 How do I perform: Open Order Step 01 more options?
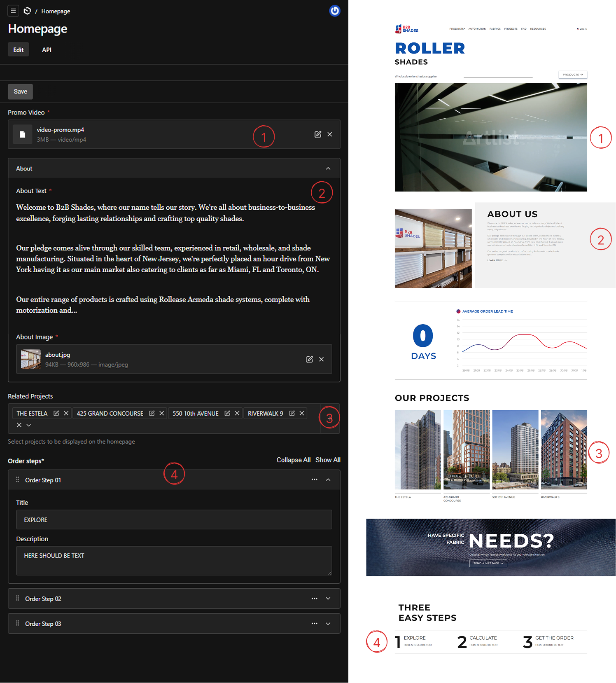point(315,480)
